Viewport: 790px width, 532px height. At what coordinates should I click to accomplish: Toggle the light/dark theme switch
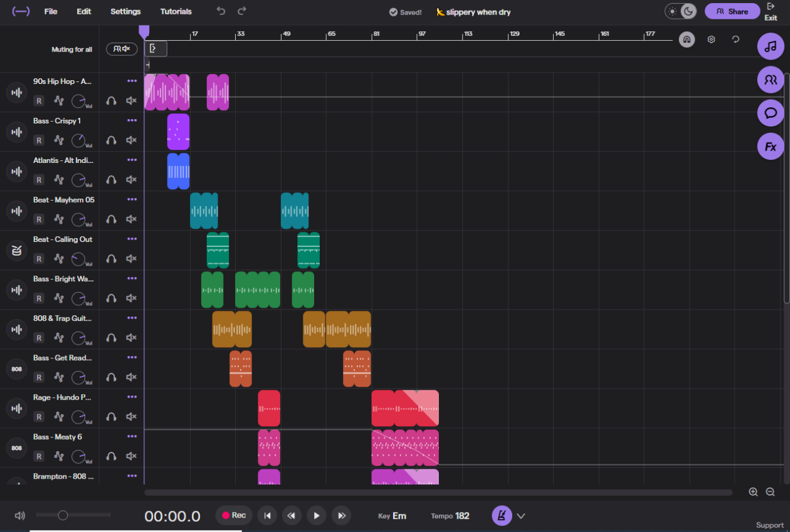point(680,11)
